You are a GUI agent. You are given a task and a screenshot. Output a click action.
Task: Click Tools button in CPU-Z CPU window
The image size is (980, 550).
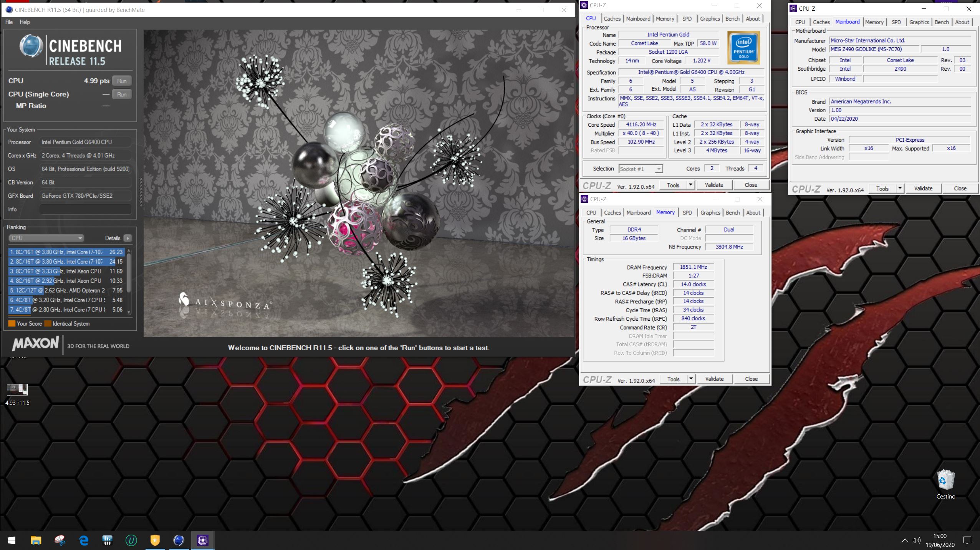[673, 185]
